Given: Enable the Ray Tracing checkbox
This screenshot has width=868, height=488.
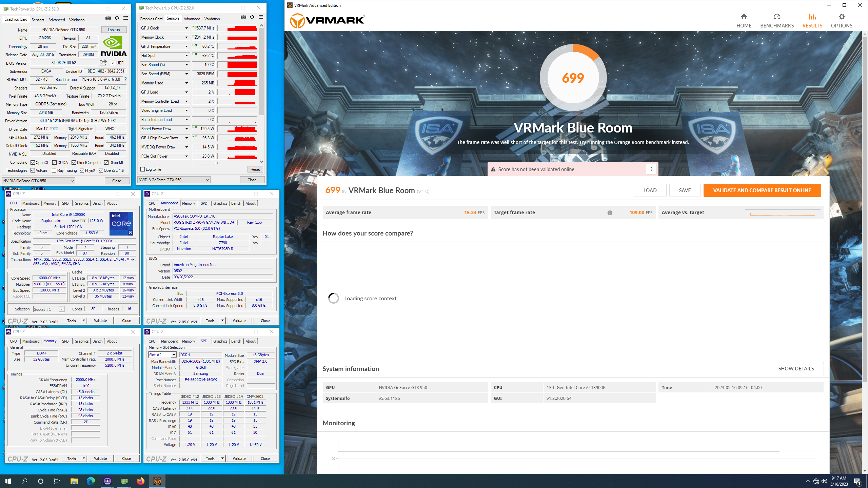Looking at the screenshot, I should tap(54, 170).
